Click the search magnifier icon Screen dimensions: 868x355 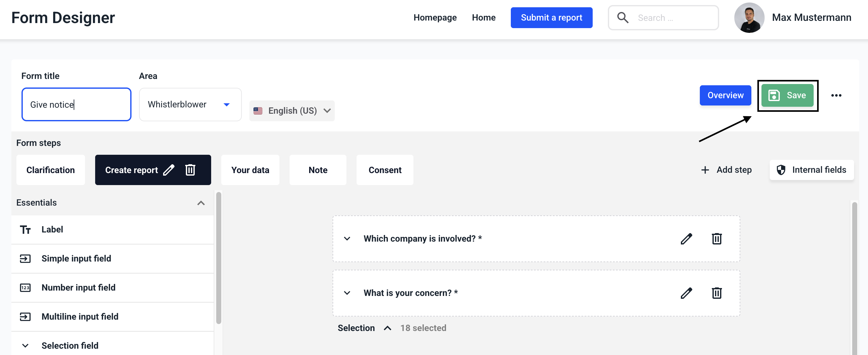pos(622,17)
